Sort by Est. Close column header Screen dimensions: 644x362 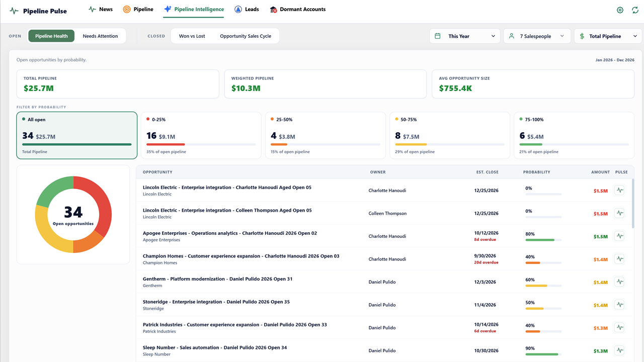click(488, 172)
